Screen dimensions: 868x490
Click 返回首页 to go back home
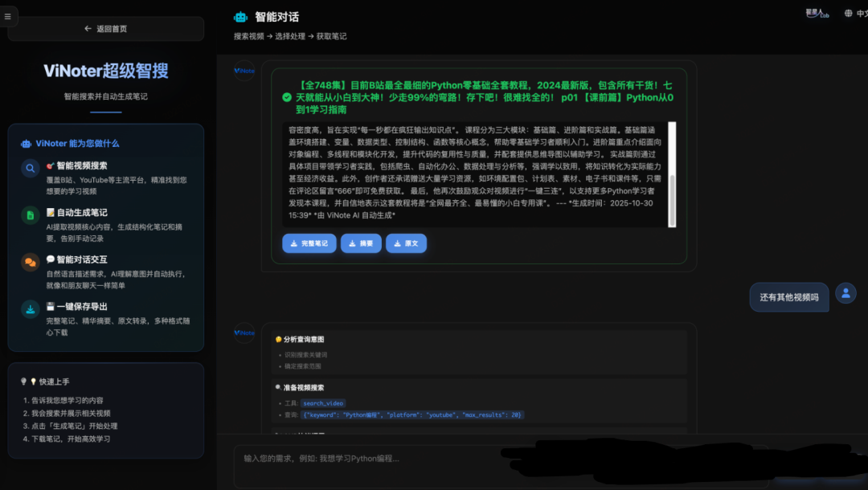(x=105, y=27)
